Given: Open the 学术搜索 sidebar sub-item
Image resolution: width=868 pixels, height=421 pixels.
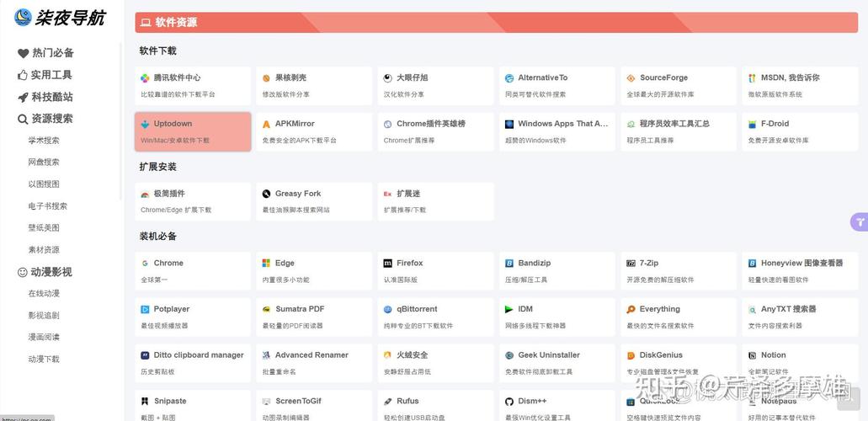Looking at the screenshot, I should pos(44,141).
